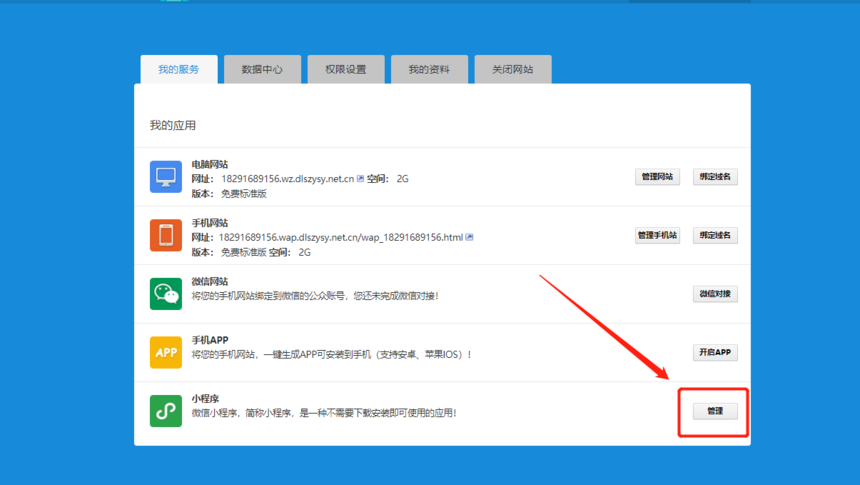Click the 开启APP button
Viewport: 860px width, 485px height.
coord(715,352)
